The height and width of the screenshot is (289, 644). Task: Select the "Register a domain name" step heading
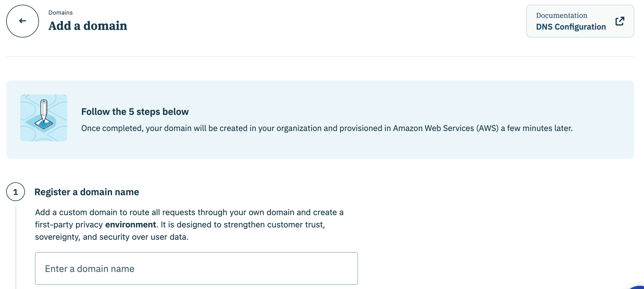click(x=87, y=192)
